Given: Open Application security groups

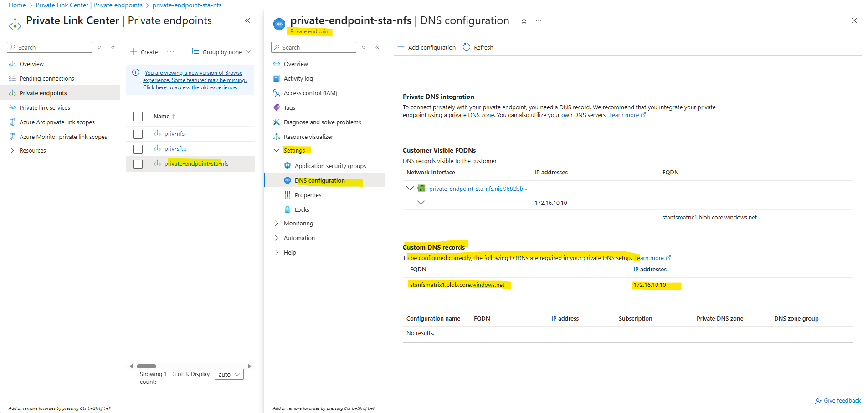Looking at the screenshot, I should [330, 166].
